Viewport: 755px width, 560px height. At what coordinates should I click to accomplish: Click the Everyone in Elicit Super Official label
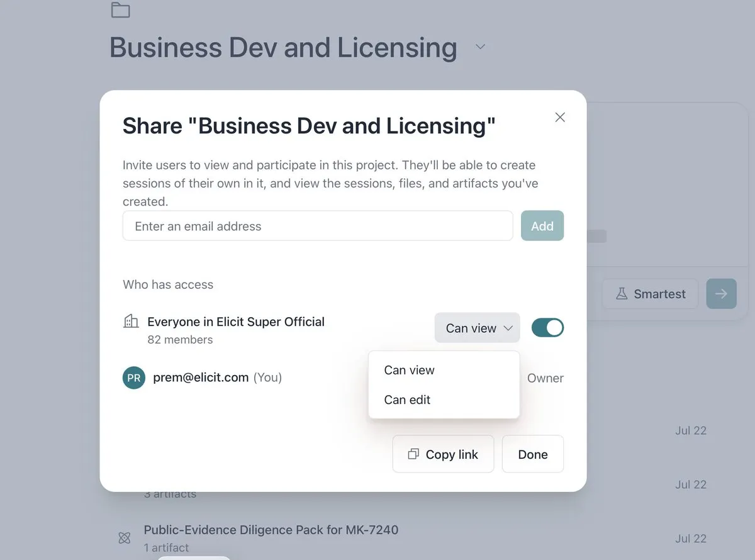(x=236, y=322)
